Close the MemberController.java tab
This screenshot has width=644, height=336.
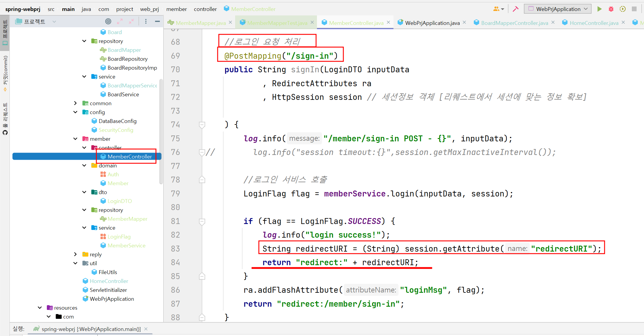[388, 22]
